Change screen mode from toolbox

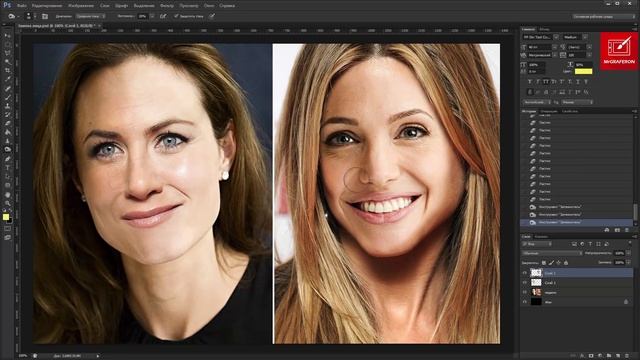(7, 237)
